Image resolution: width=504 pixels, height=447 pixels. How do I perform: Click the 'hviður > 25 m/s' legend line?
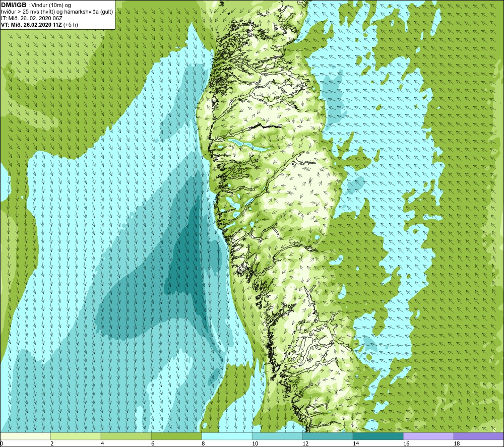(x=57, y=12)
